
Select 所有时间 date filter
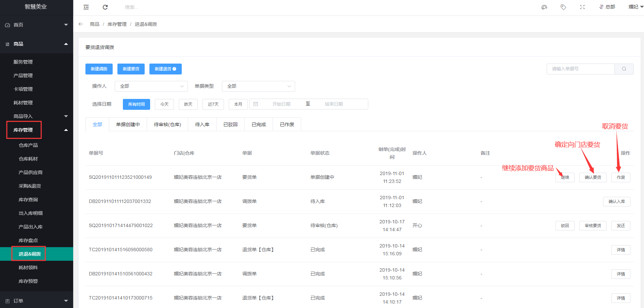[x=136, y=104]
